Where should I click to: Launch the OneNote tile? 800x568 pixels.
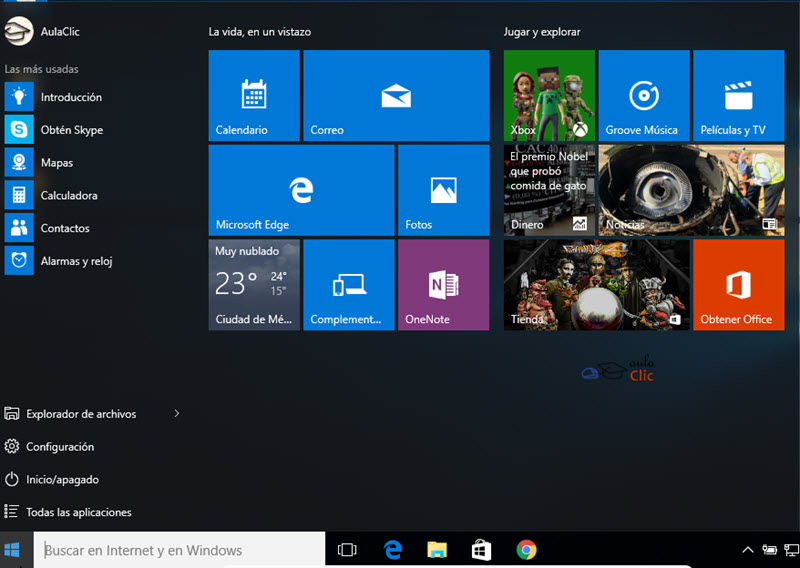point(443,285)
